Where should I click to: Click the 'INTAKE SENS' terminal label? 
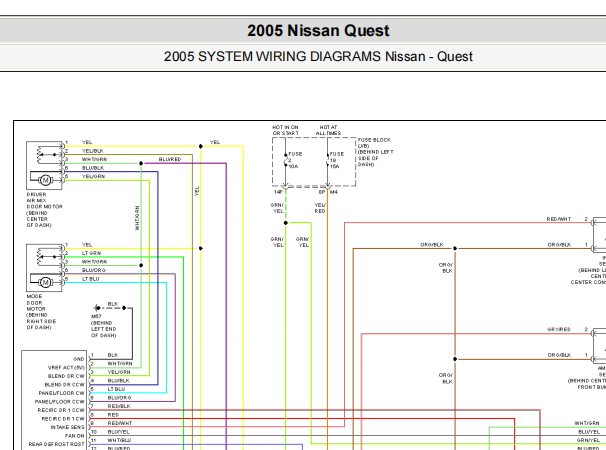click(67, 427)
